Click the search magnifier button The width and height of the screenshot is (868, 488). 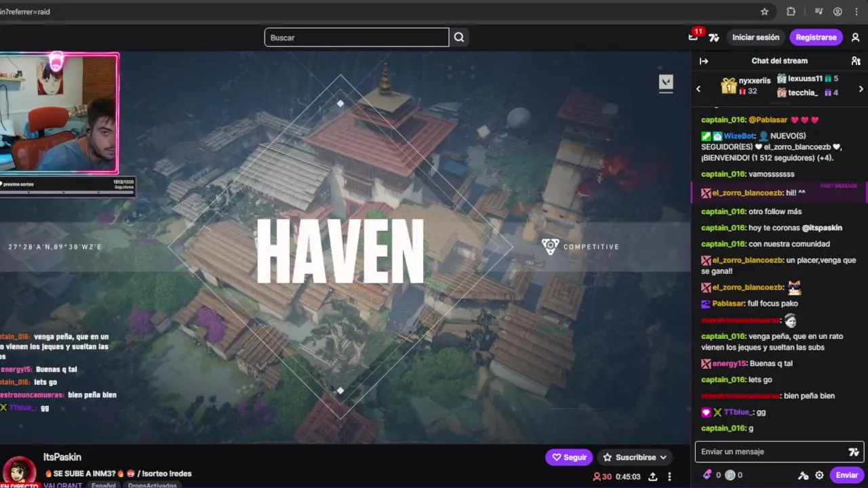tap(459, 37)
